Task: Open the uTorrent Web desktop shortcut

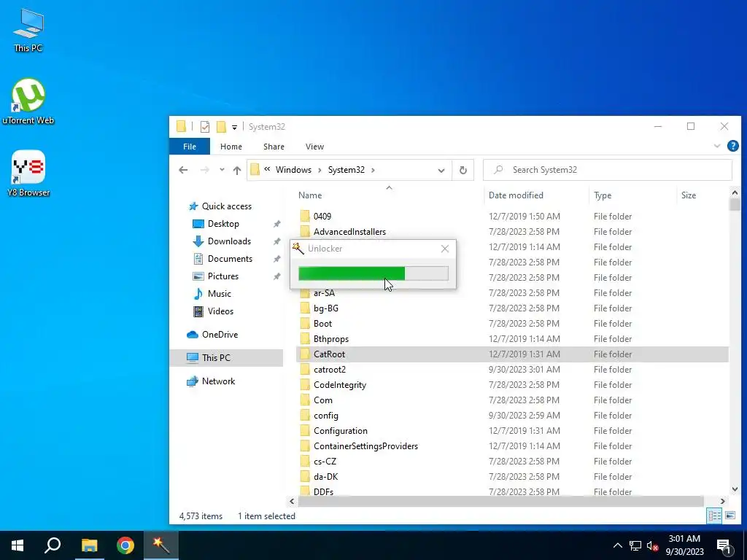Action: pos(28,101)
